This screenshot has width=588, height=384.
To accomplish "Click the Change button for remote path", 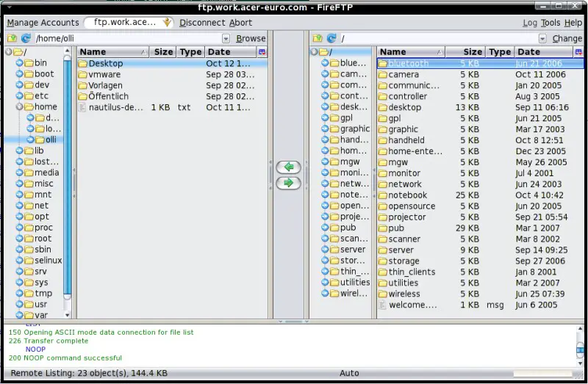I will click(567, 39).
